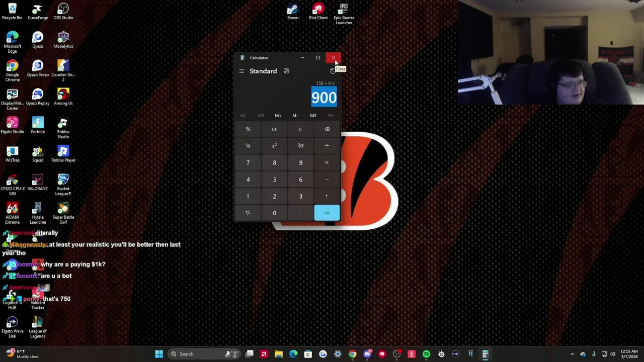Toggle Keep on top icon beside Standard

pyautogui.click(x=286, y=71)
